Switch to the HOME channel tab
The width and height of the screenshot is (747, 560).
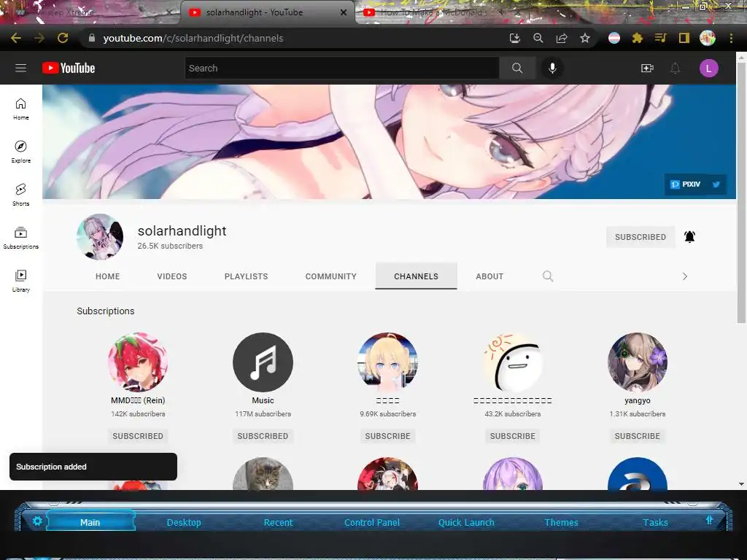pos(108,276)
